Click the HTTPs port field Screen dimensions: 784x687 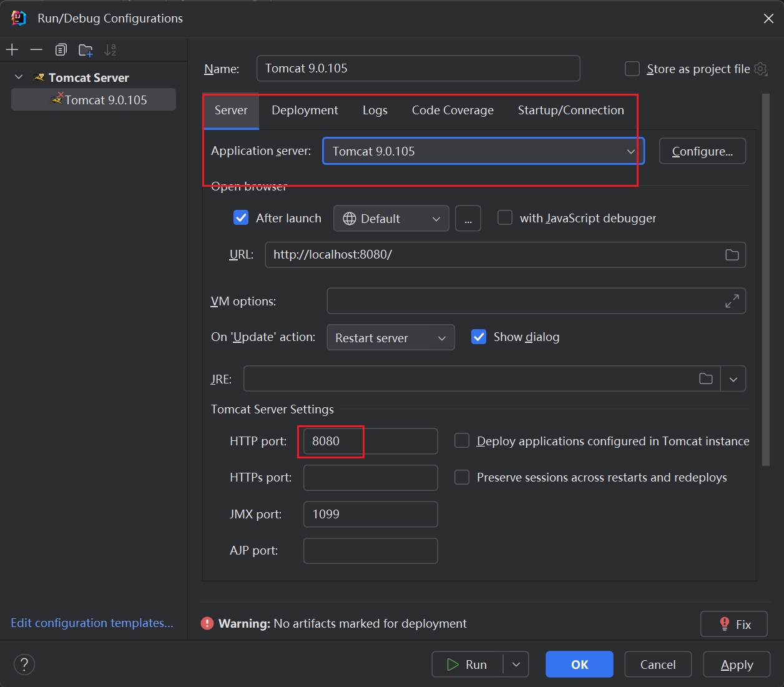tap(370, 478)
